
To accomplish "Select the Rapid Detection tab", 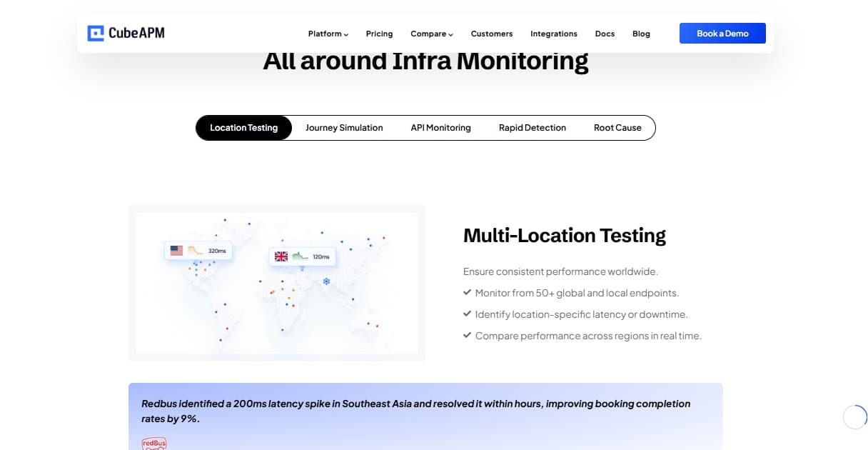I will (533, 127).
